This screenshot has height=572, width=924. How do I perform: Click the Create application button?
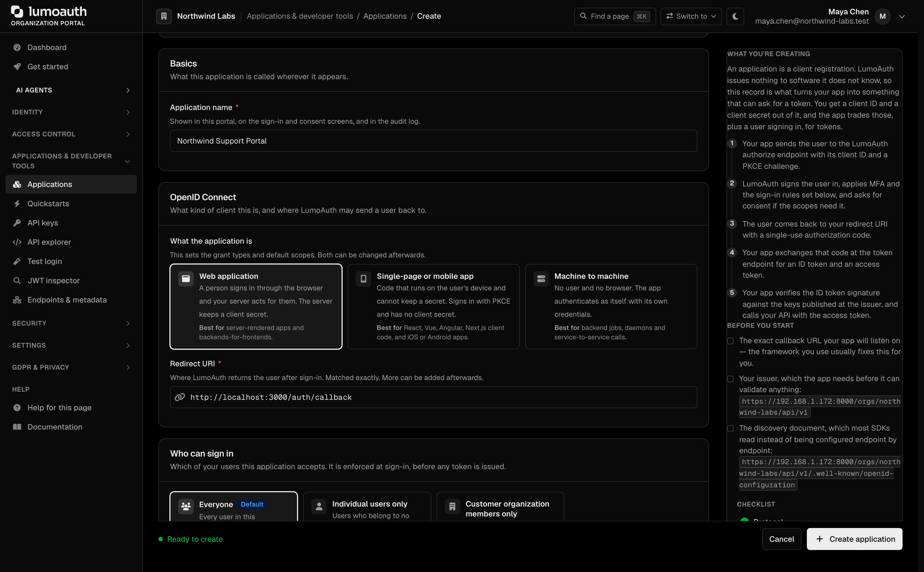tap(854, 539)
